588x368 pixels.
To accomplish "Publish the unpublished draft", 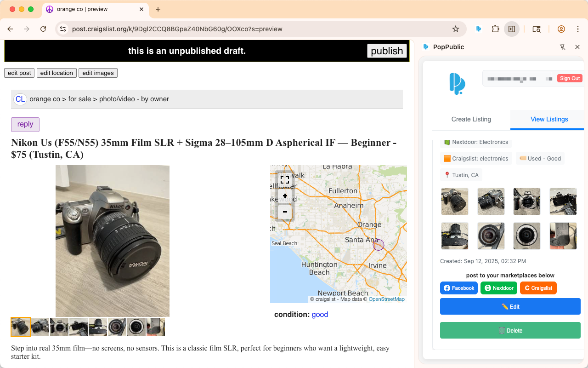I will (387, 51).
